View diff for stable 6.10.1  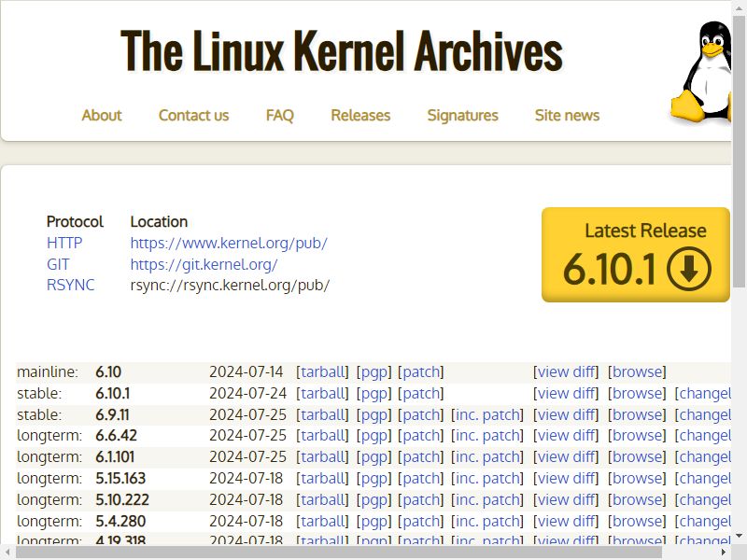[x=566, y=393]
